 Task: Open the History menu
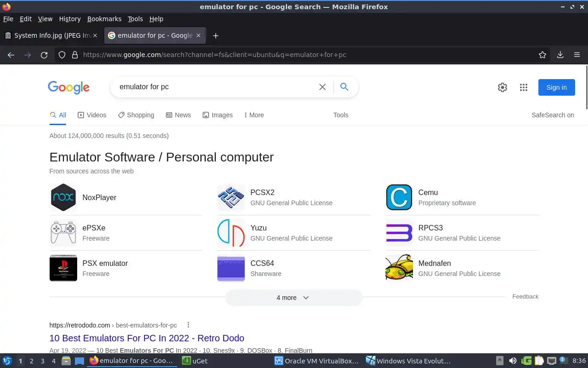click(x=70, y=19)
